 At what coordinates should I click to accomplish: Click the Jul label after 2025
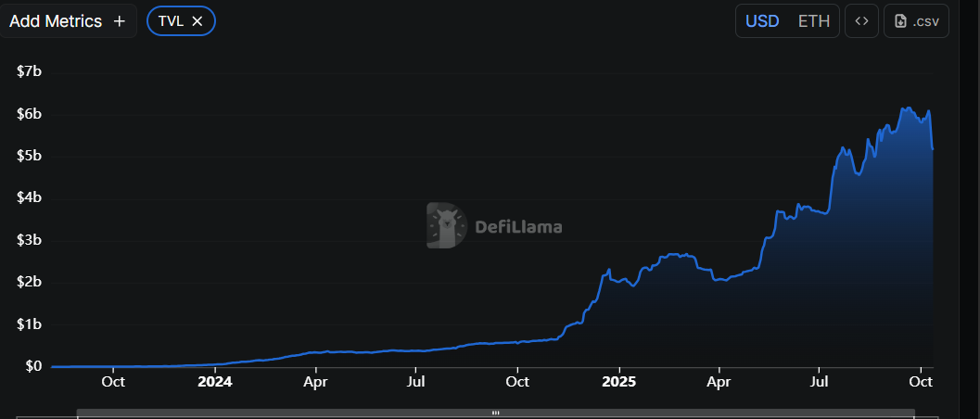coord(820,382)
